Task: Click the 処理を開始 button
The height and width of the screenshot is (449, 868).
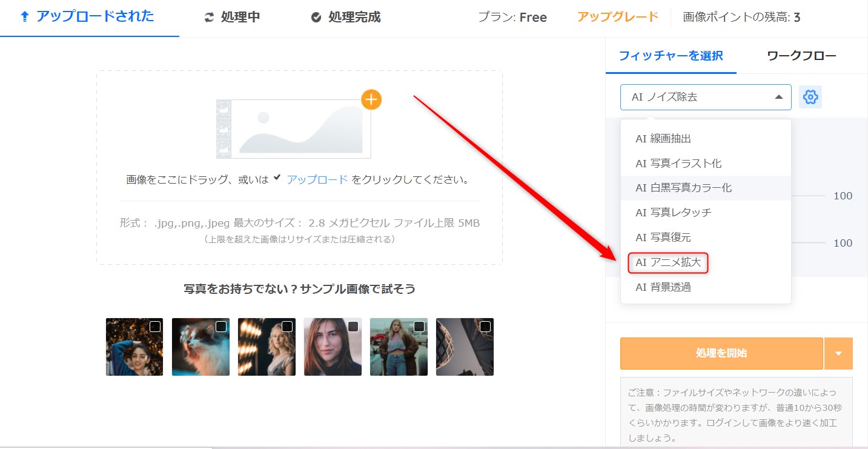Action: (x=721, y=353)
